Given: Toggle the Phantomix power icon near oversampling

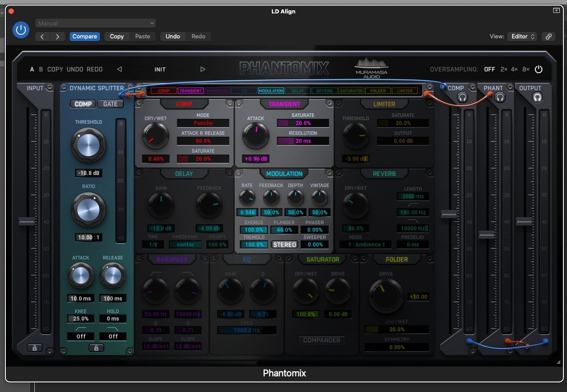Looking at the screenshot, I should point(538,69).
